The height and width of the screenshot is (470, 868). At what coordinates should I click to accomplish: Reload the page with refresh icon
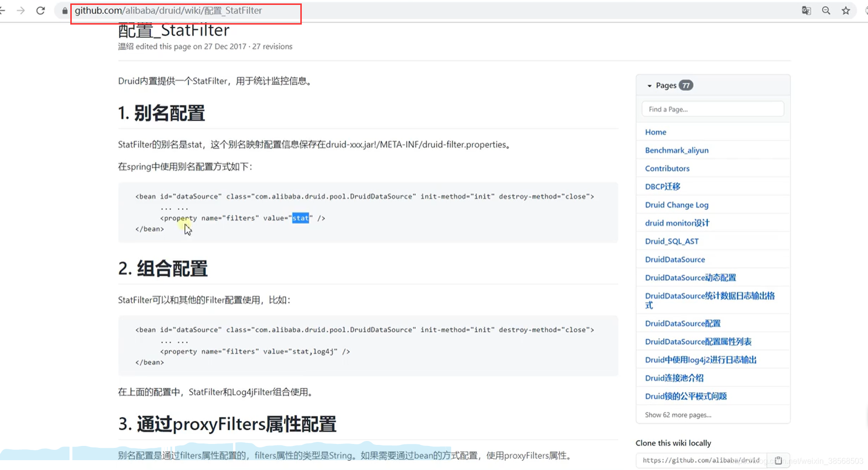[41, 10]
